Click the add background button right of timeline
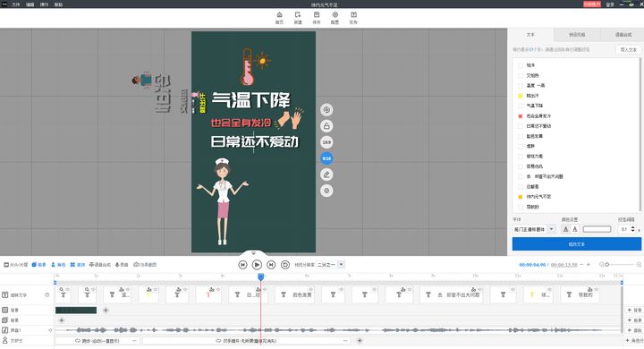 [x=634, y=310]
